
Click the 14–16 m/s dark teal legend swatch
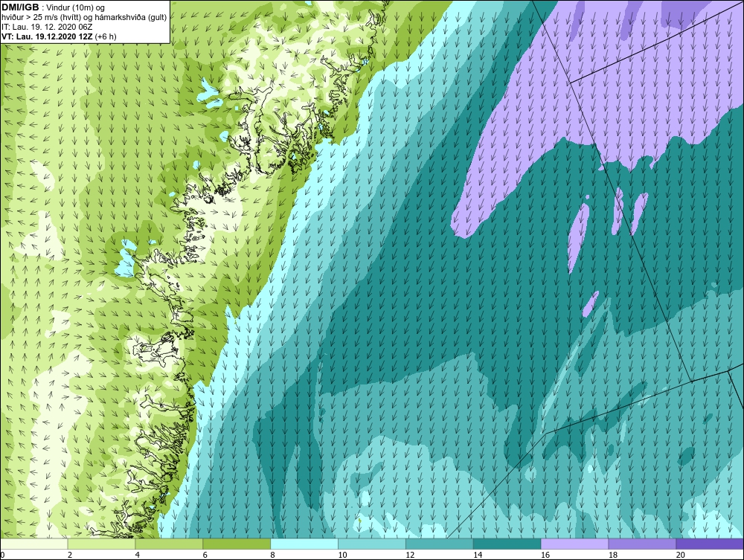tap(507, 544)
